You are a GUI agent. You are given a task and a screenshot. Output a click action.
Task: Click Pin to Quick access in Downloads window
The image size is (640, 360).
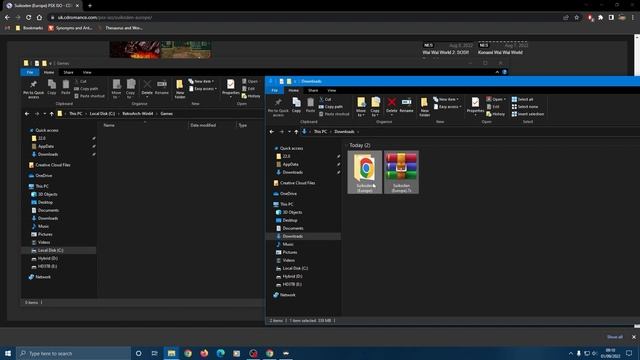278,107
